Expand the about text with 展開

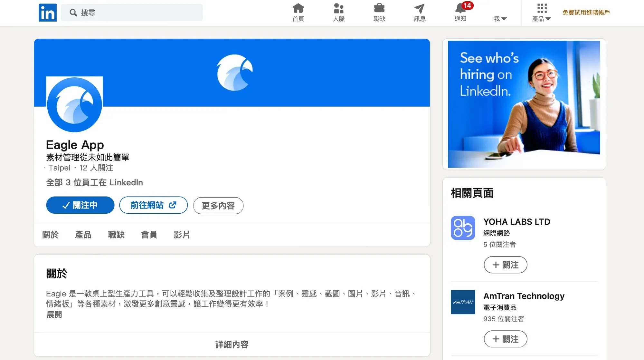click(x=54, y=315)
